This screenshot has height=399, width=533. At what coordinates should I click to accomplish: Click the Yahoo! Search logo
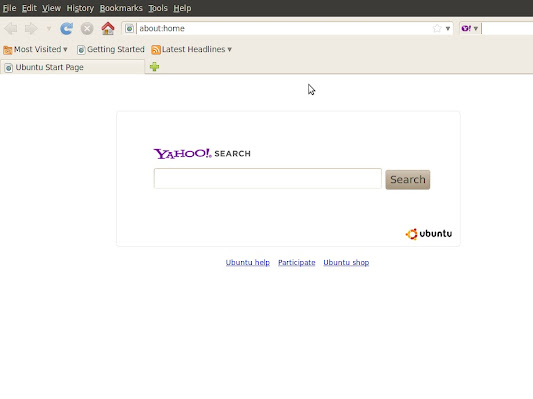coord(202,154)
